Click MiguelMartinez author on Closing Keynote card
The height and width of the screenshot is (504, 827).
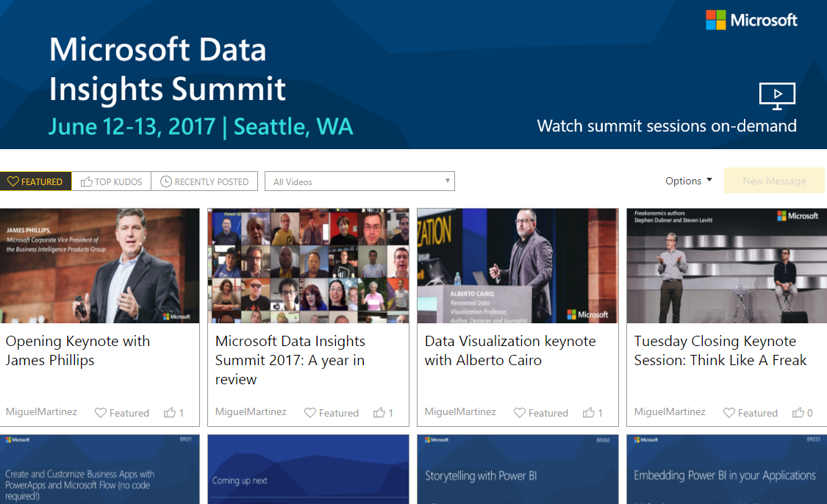pos(669,411)
